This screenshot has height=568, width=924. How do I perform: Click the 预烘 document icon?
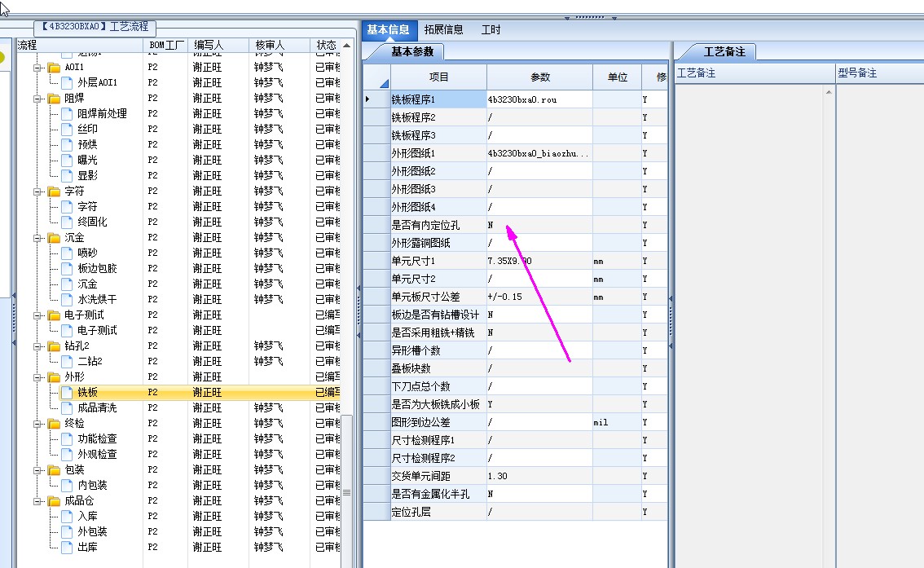67,144
